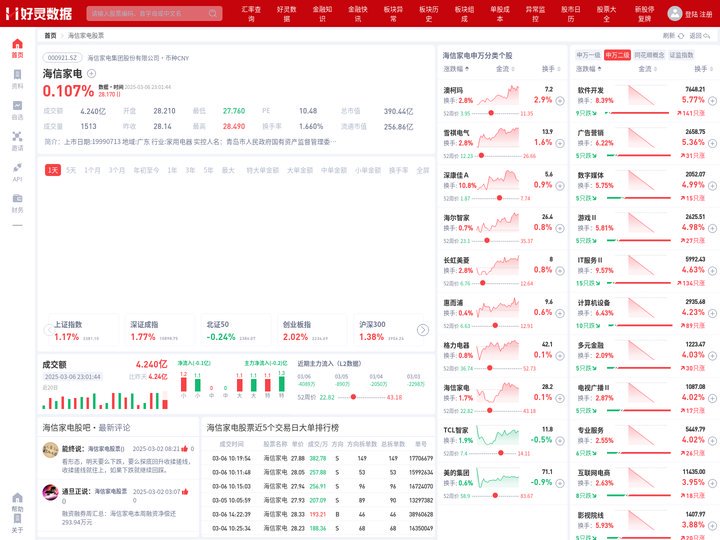The height and width of the screenshot is (540, 720).
Task: Add 雪祺电气 with its plus icon
Action: coord(560,143)
